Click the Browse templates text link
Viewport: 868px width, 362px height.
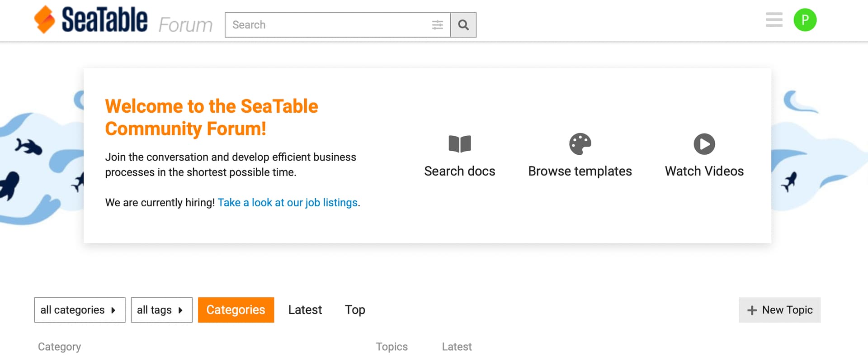580,171
